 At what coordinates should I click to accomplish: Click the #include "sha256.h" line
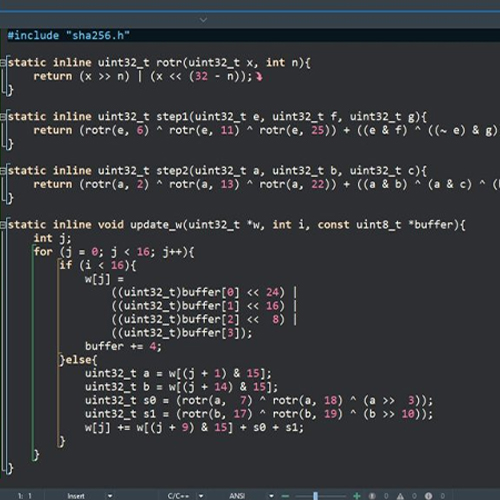[69, 35]
